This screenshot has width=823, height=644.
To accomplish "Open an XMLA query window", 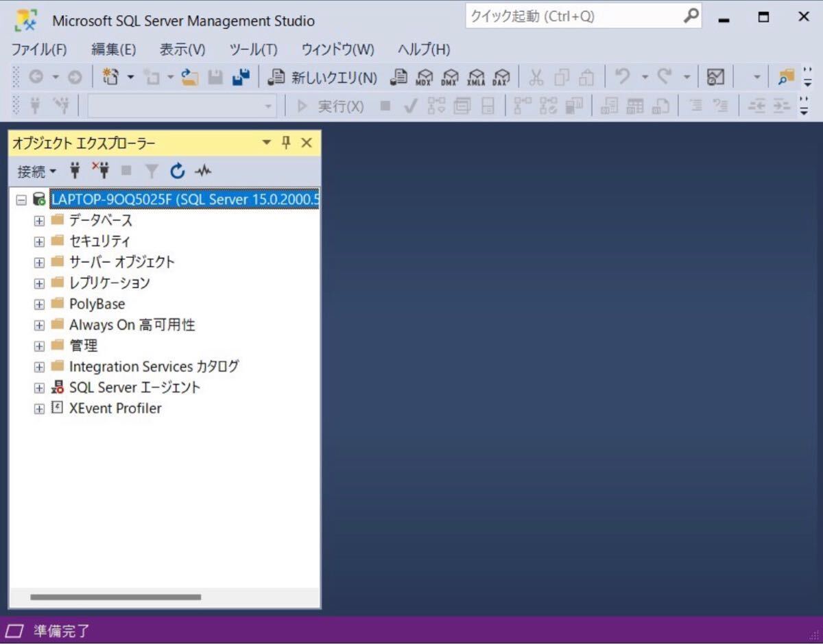I will [x=476, y=77].
